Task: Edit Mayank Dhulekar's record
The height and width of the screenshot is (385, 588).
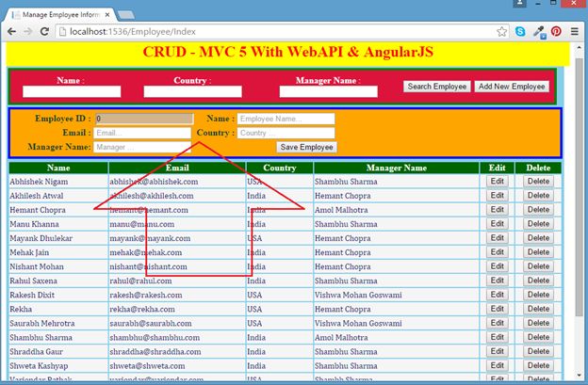Action: (498, 238)
